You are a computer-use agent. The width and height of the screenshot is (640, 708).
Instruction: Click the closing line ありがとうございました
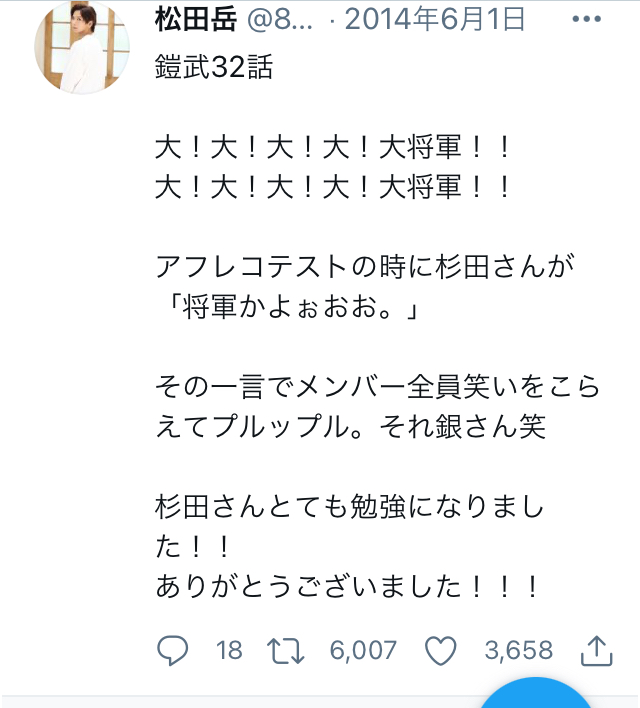coord(348,586)
